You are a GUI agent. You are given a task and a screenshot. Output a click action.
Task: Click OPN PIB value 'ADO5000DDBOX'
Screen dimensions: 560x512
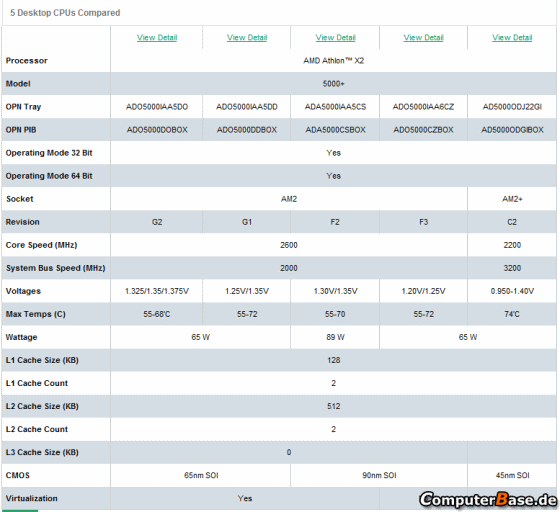tap(247, 130)
